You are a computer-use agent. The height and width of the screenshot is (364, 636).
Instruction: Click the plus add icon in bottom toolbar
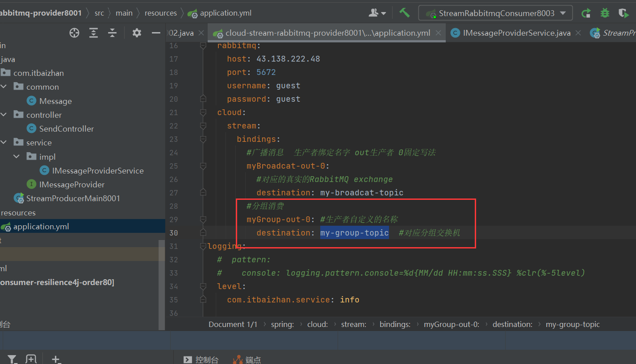[55, 359]
